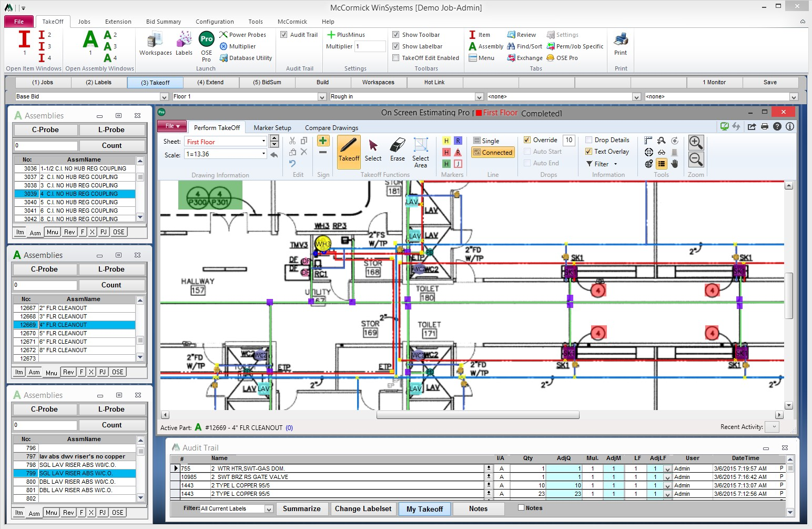Click the ruler measure tool
The height and width of the screenshot is (529, 812).
pyautogui.click(x=648, y=141)
